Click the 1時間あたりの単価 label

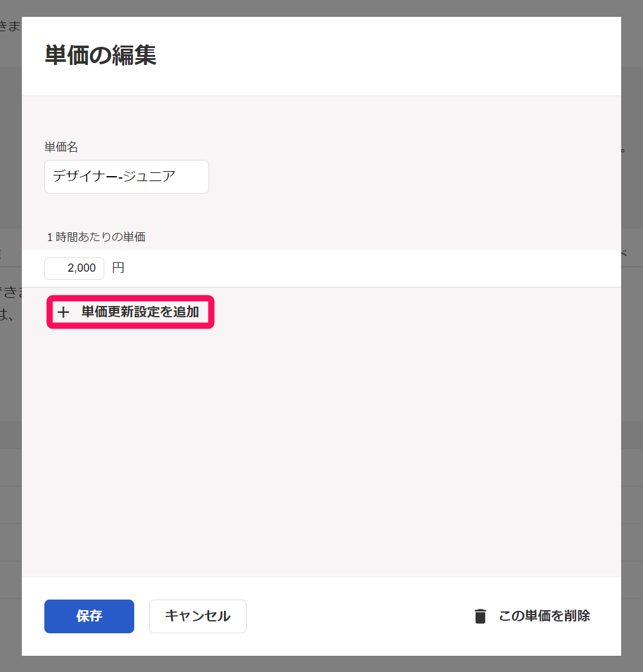pyautogui.click(x=96, y=237)
